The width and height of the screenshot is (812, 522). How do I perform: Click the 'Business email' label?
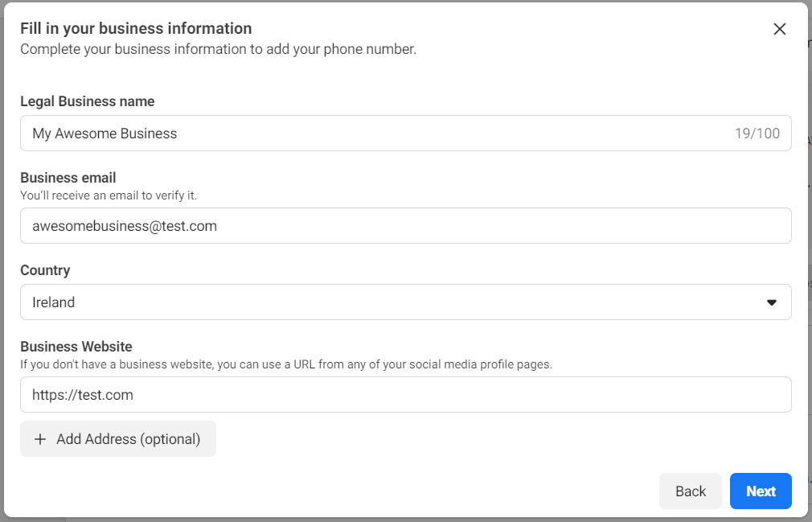click(68, 178)
